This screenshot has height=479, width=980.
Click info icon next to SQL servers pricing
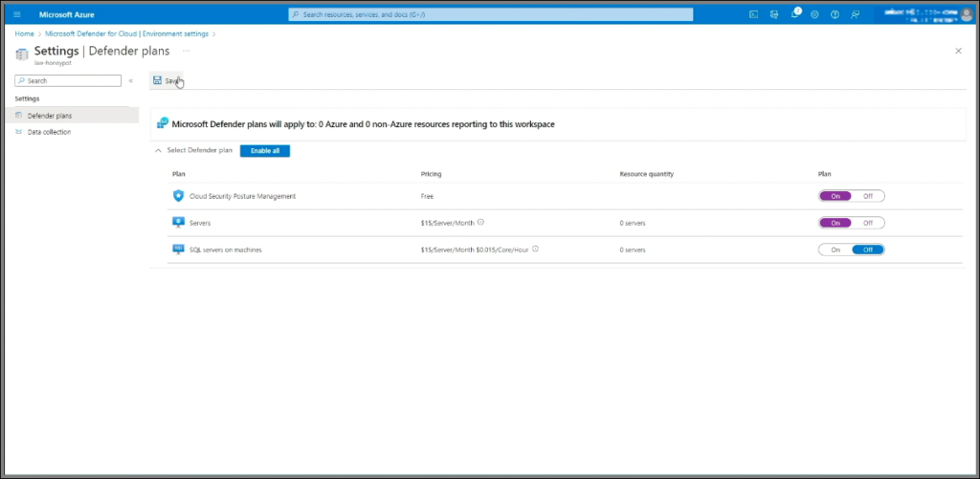pyautogui.click(x=536, y=250)
